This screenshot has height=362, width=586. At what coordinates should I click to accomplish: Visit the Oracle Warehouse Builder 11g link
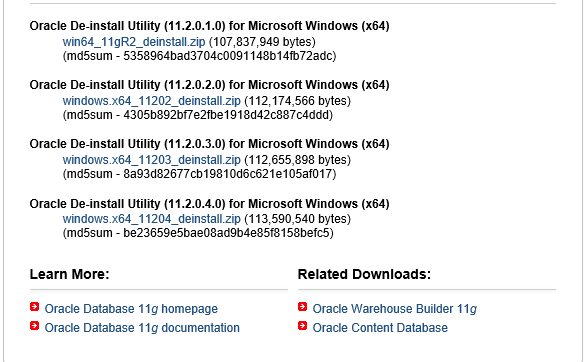coord(395,309)
